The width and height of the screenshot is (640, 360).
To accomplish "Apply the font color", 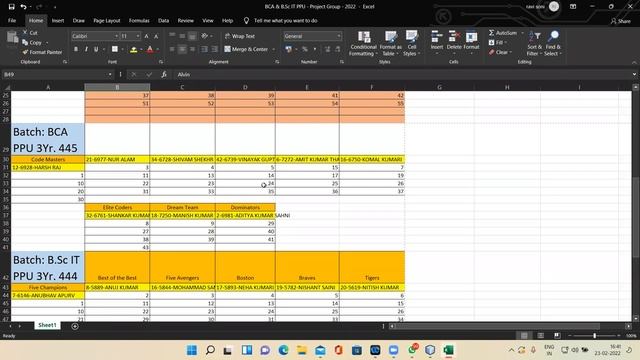I will [x=150, y=49].
